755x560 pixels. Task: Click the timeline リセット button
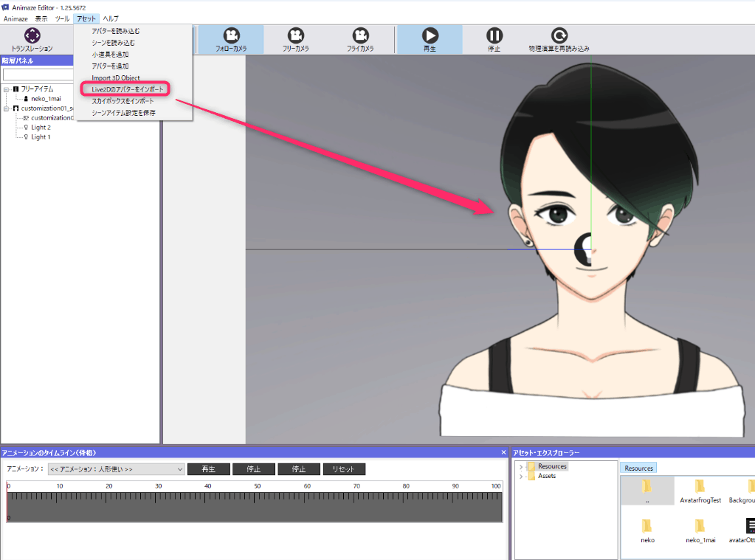pyautogui.click(x=343, y=469)
